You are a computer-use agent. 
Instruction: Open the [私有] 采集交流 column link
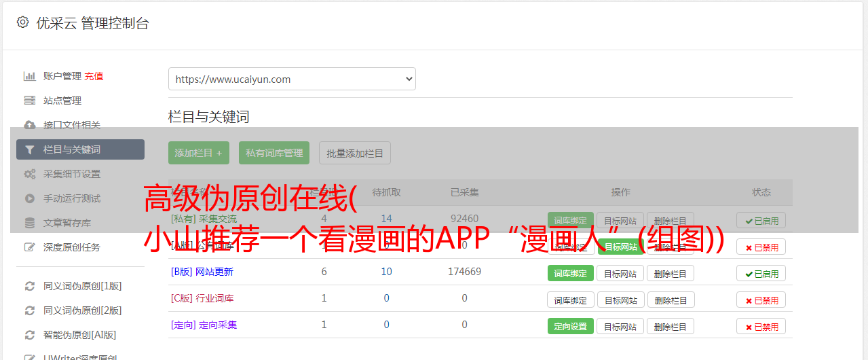(204, 219)
